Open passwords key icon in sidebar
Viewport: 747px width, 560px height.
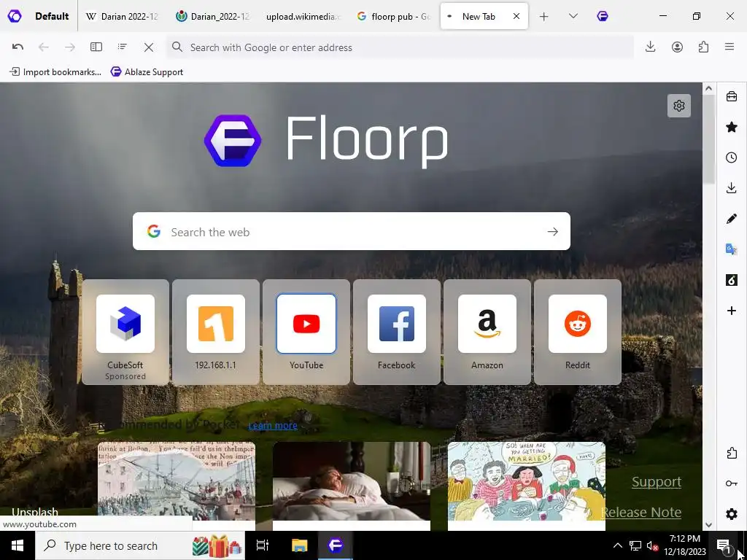pos(732,483)
